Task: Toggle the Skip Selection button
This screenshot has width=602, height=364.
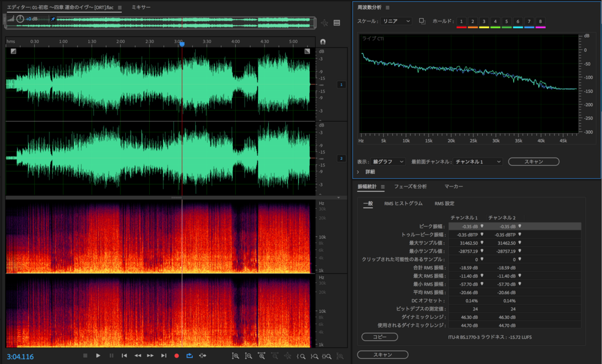Action: click(x=203, y=356)
